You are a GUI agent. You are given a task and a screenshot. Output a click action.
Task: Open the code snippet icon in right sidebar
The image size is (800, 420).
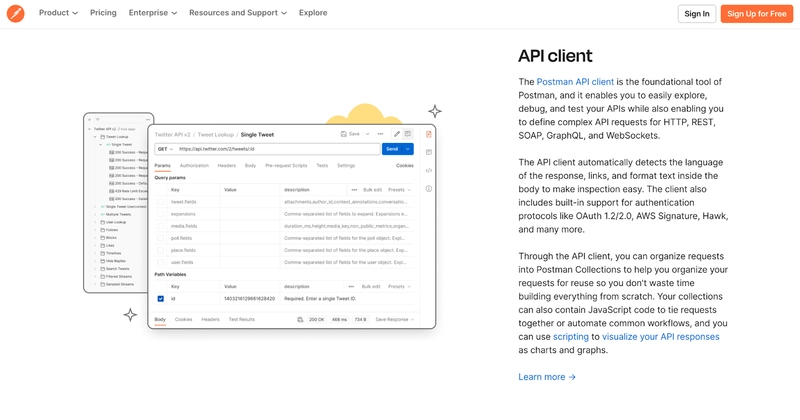(x=429, y=170)
